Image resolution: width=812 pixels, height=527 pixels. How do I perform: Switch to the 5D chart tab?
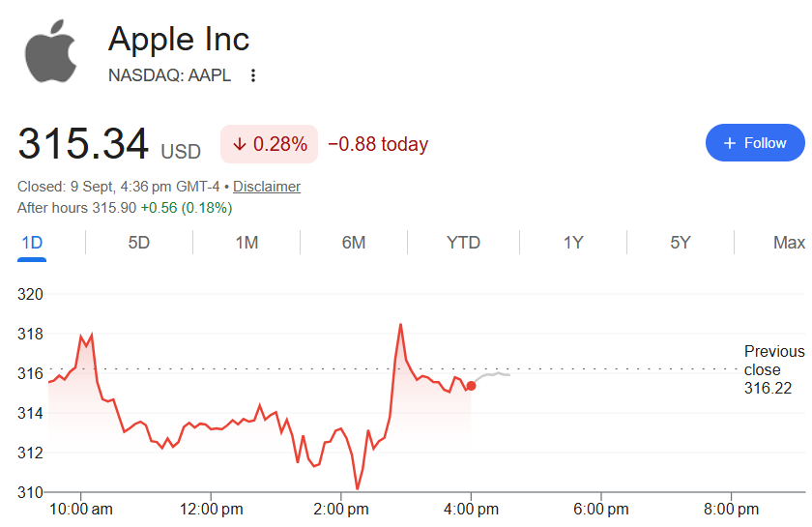(x=139, y=243)
